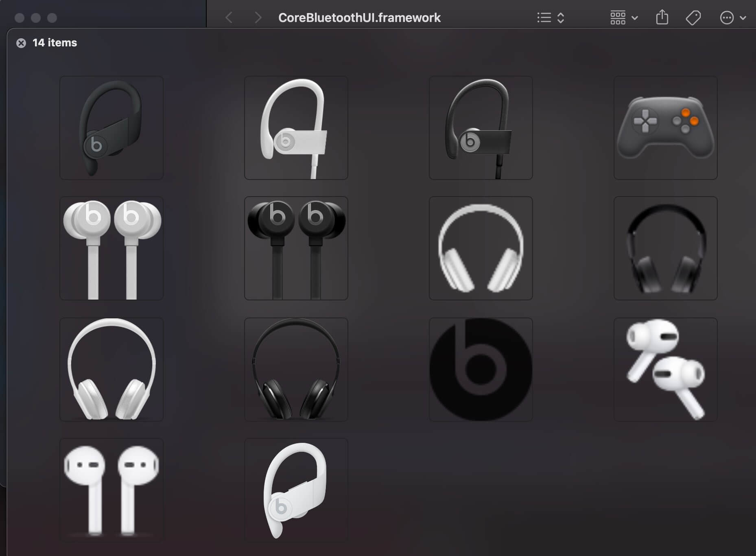The width and height of the screenshot is (756, 556).
Task: Click the inactive minimize window button
Action: (x=36, y=18)
